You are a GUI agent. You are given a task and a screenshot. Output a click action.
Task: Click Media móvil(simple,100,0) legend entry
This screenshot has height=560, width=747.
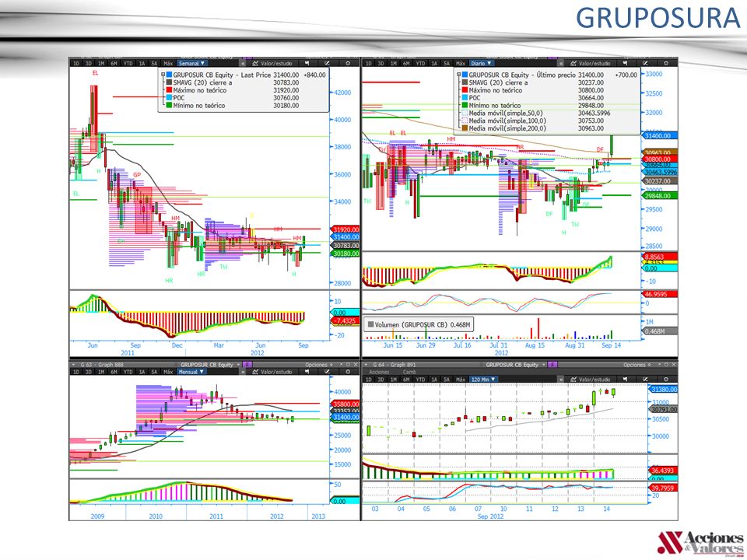pos(507,121)
